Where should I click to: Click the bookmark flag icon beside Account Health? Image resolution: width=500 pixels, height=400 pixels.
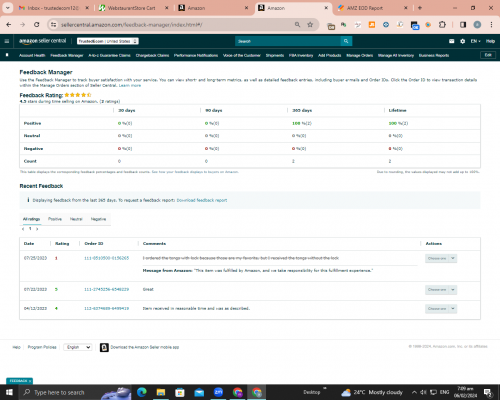click(7, 55)
